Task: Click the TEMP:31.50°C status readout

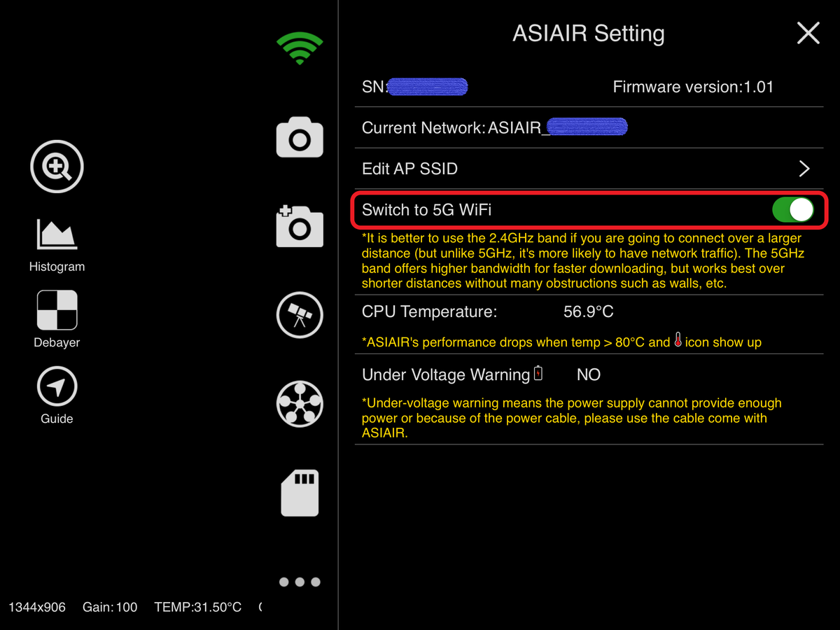Action: 198,607
